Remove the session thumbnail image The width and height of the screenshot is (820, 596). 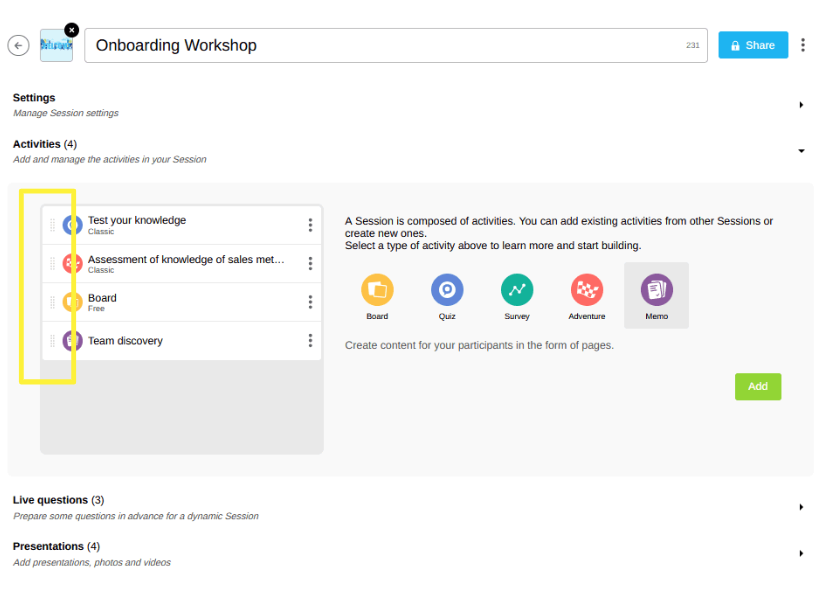[x=71, y=30]
